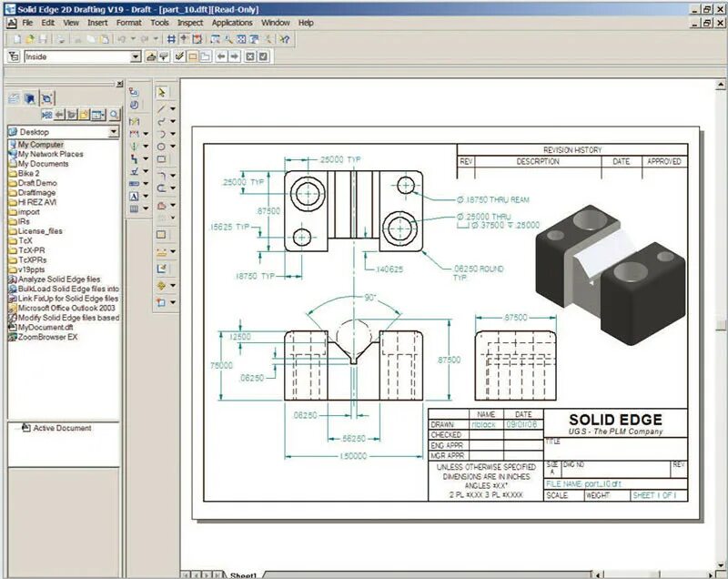
Task: Click the Help pointer question mark icon
Action: (284, 39)
